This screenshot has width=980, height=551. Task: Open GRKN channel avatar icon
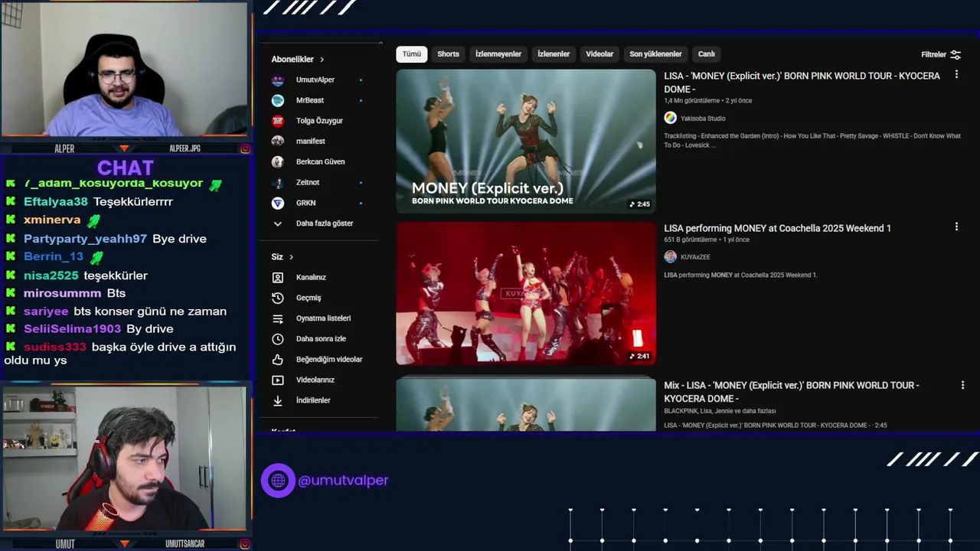[x=278, y=203]
